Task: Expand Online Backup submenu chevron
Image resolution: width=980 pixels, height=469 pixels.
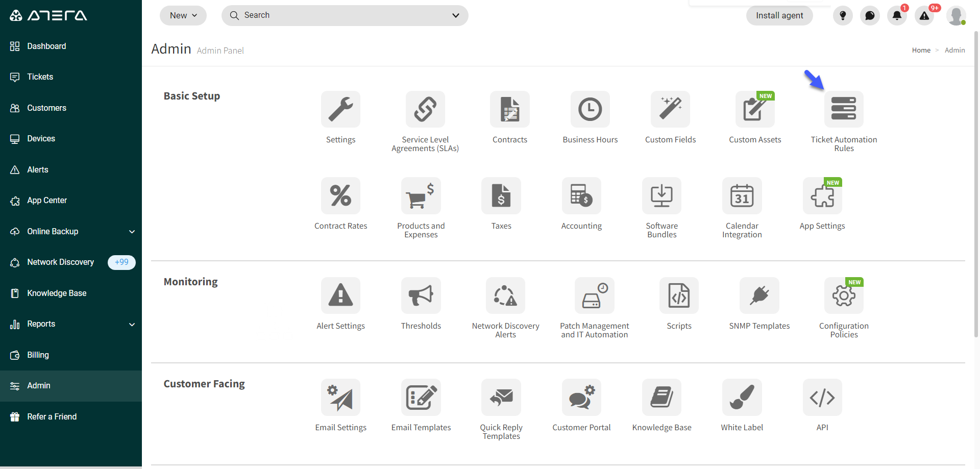Action: (132, 232)
